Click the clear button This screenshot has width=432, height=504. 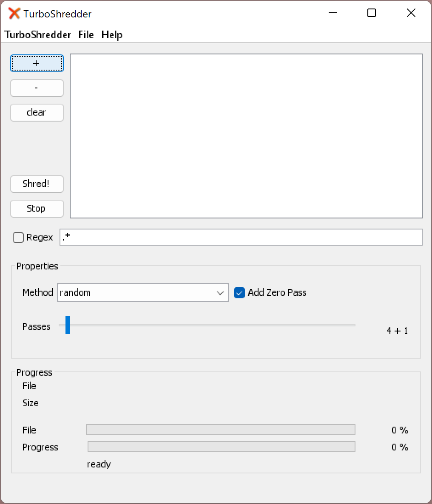37,113
